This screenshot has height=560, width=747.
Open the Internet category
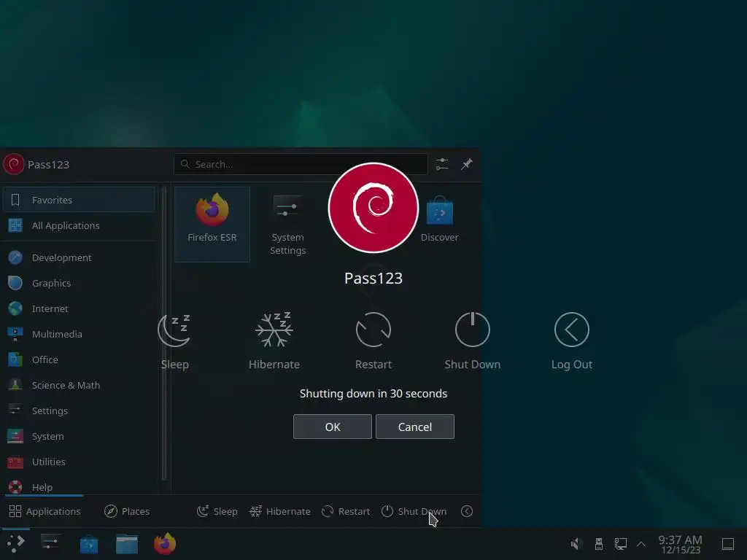click(x=79, y=308)
